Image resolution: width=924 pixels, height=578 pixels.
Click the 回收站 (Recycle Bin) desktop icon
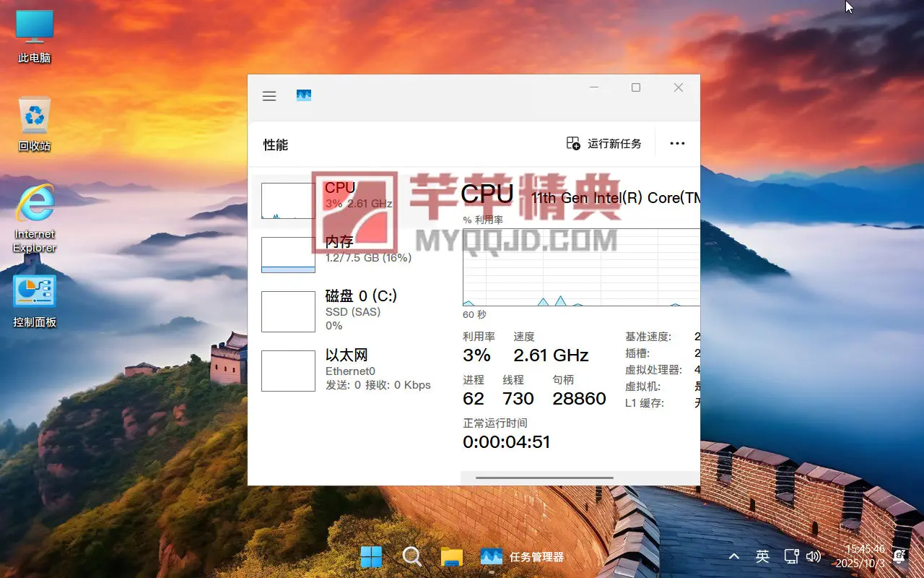[35, 124]
